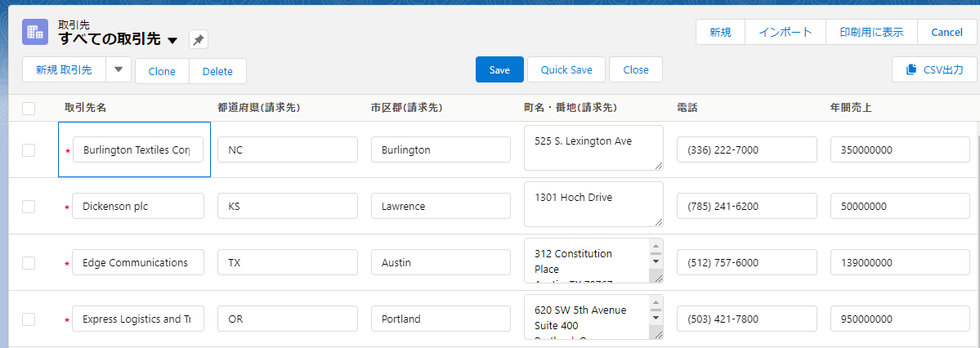
Task: Edit annual revenue 350000000 field
Action: [900, 150]
